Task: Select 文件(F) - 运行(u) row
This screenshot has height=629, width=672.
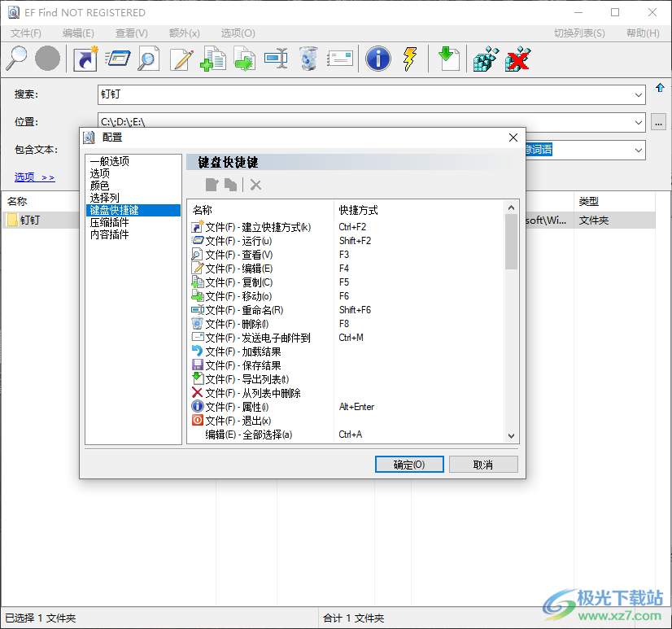Action: click(347, 241)
